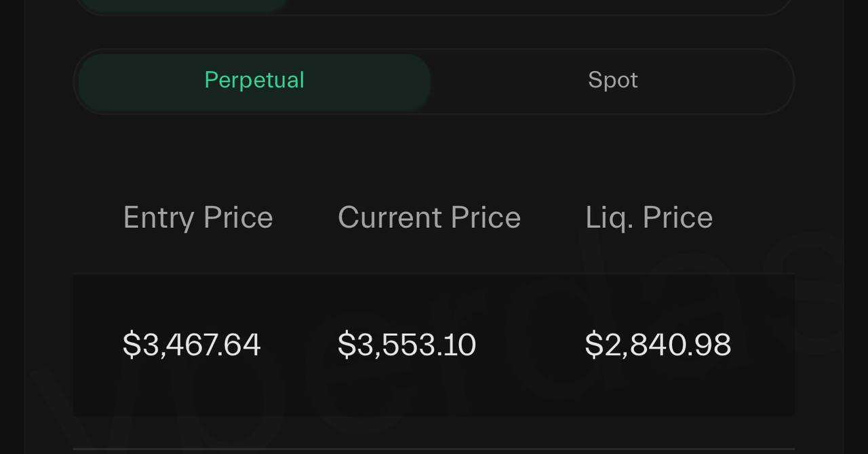The width and height of the screenshot is (868, 454).
Task: Click the unselected right side of top selector
Action: 542,5
